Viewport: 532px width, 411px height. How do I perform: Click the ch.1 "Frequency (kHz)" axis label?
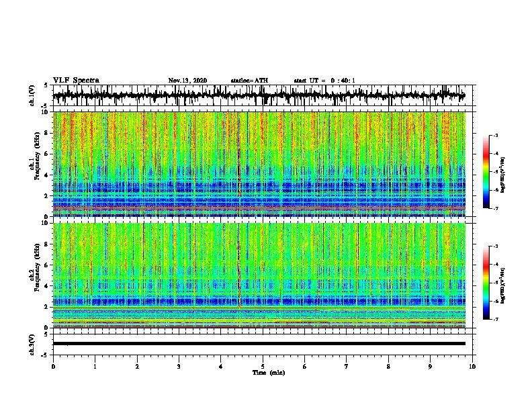[37, 156]
